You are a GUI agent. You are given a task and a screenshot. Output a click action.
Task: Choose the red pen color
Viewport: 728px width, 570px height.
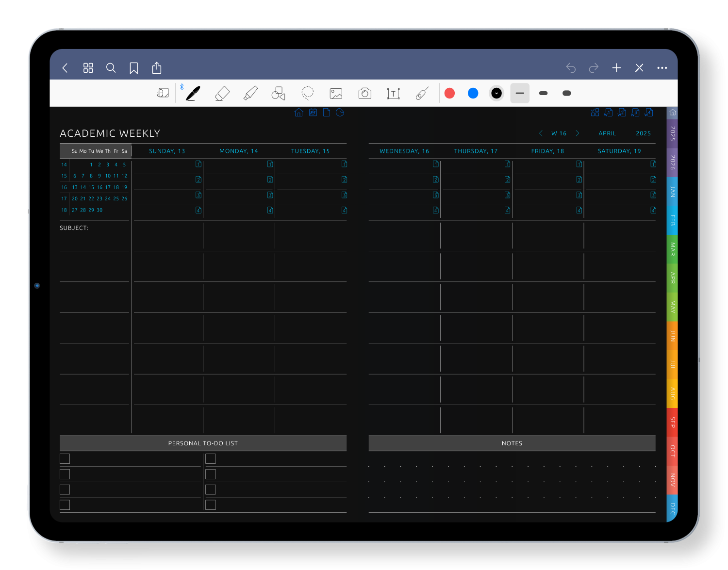click(450, 93)
